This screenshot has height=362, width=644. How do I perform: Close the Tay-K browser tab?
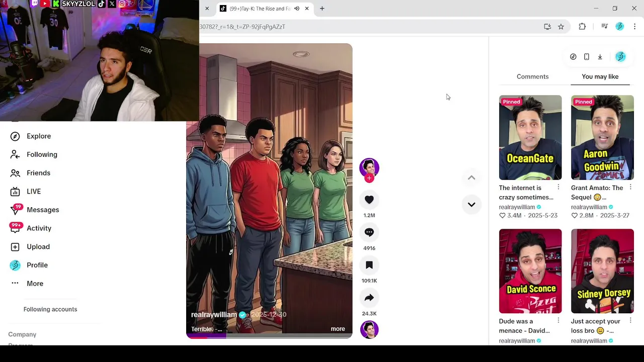pos(307,9)
